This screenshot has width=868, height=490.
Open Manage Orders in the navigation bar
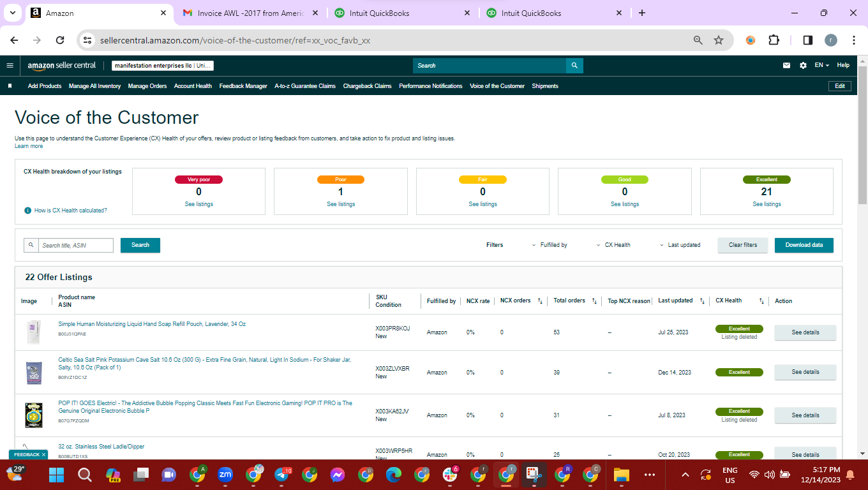(x=147, y=86)
